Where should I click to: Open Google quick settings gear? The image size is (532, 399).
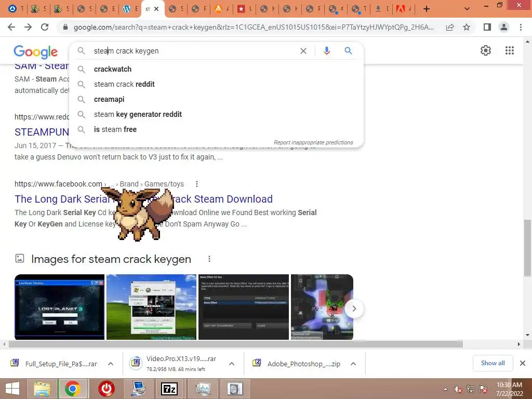point(486,50)
